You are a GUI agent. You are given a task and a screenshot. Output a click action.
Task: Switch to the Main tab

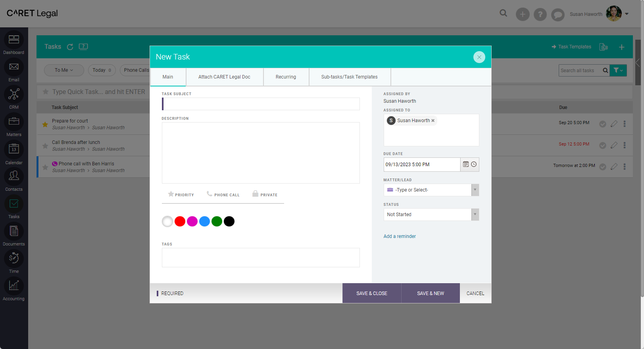tap(168, 77)
